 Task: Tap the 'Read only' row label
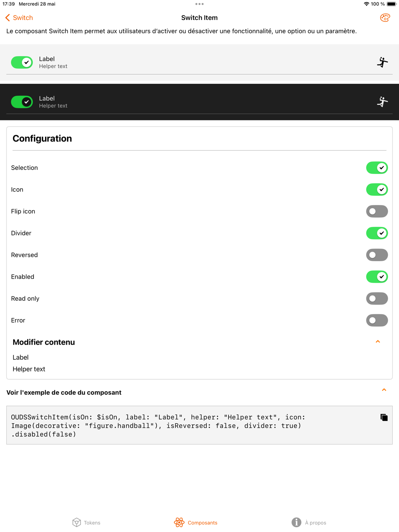pos(25,298)
